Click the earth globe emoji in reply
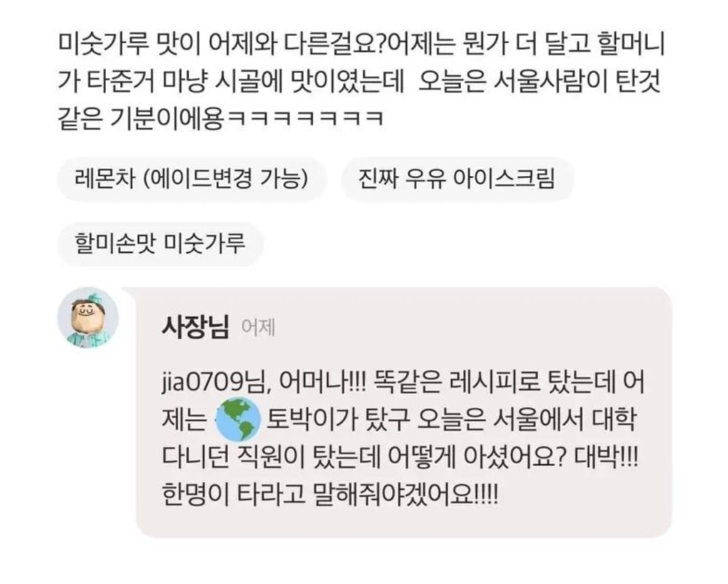This screenshot has width=728, height=584. pos(238,419)
